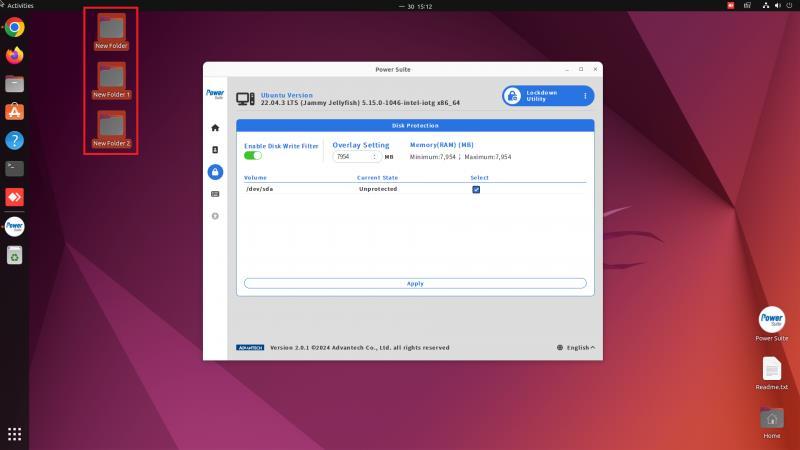The height and width of the screenshot is (450, 800).
Task: Launch Firefox from the dock
Action: tap(14, 55)
